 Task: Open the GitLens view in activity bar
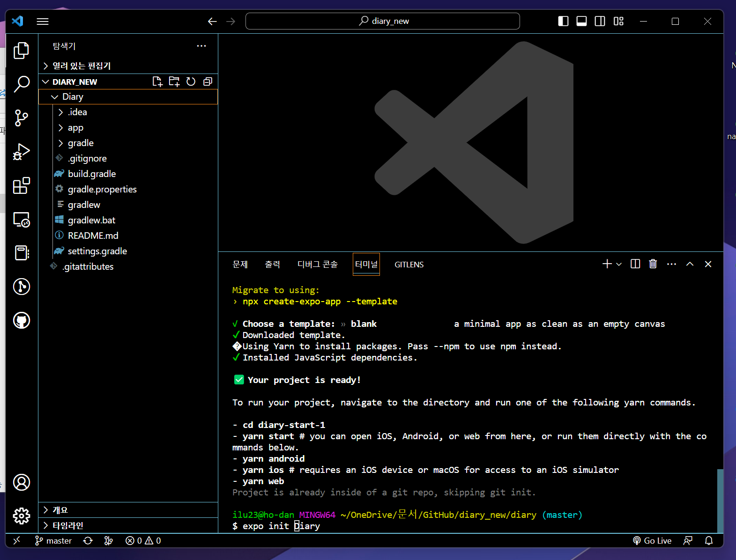pyautogui.click(x=22, y=287)
